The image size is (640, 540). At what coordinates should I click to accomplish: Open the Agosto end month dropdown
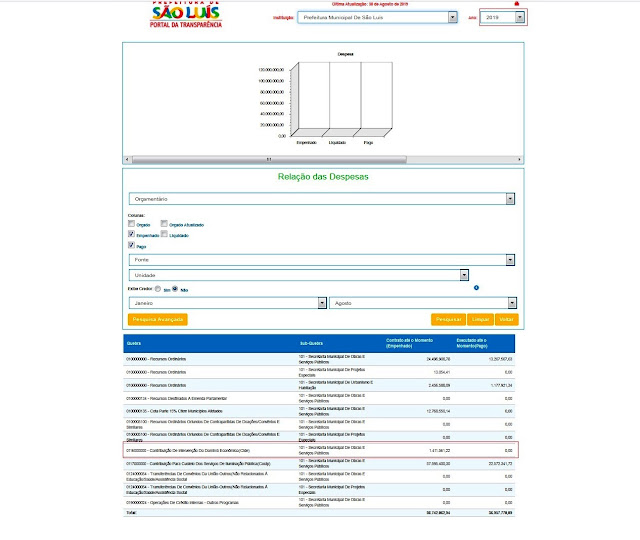point(423,303)
